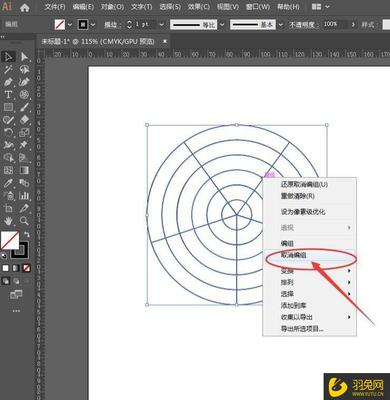
Task: Select the Artboard tool
Action: (x=8, y=209)
